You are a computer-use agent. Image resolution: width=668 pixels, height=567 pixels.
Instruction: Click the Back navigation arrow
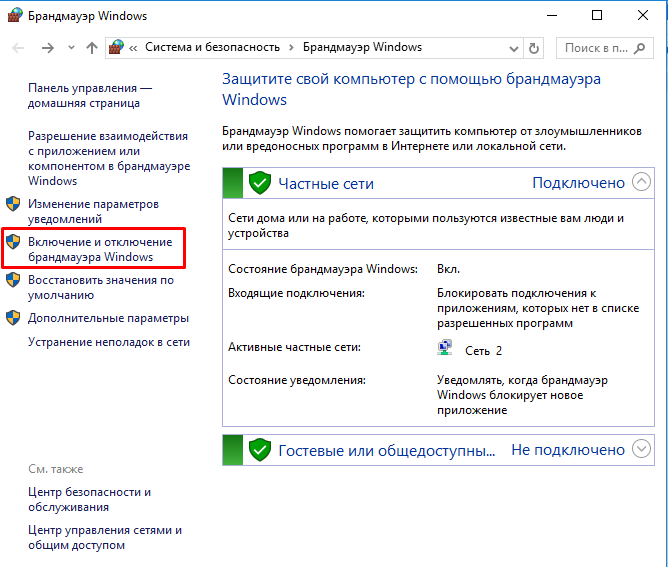pos(20,48)
